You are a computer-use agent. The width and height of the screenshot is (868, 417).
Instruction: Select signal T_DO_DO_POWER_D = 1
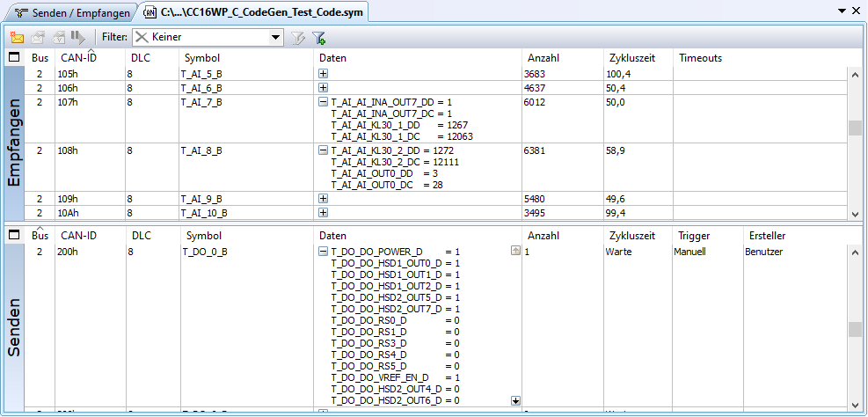(x=395, y=252)
